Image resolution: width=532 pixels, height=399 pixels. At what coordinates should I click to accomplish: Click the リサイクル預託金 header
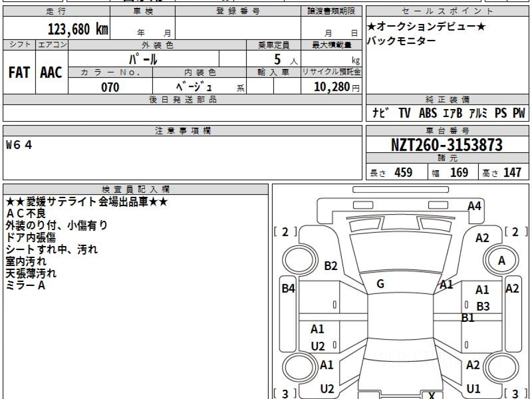(x=332, y=72)
